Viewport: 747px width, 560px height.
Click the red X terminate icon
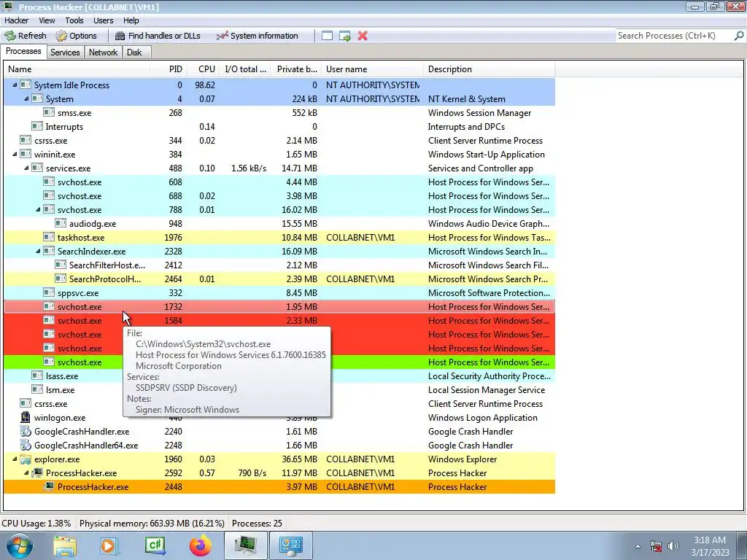[363, 36]
